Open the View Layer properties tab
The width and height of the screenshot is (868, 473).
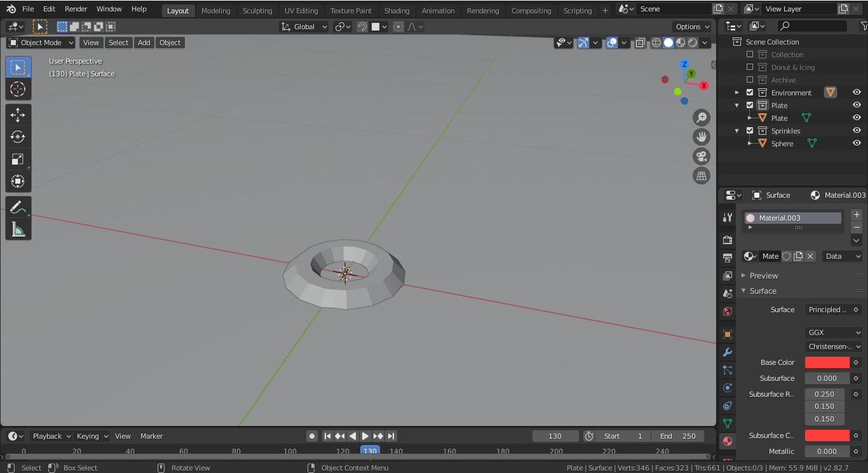[x=728, y=276]
